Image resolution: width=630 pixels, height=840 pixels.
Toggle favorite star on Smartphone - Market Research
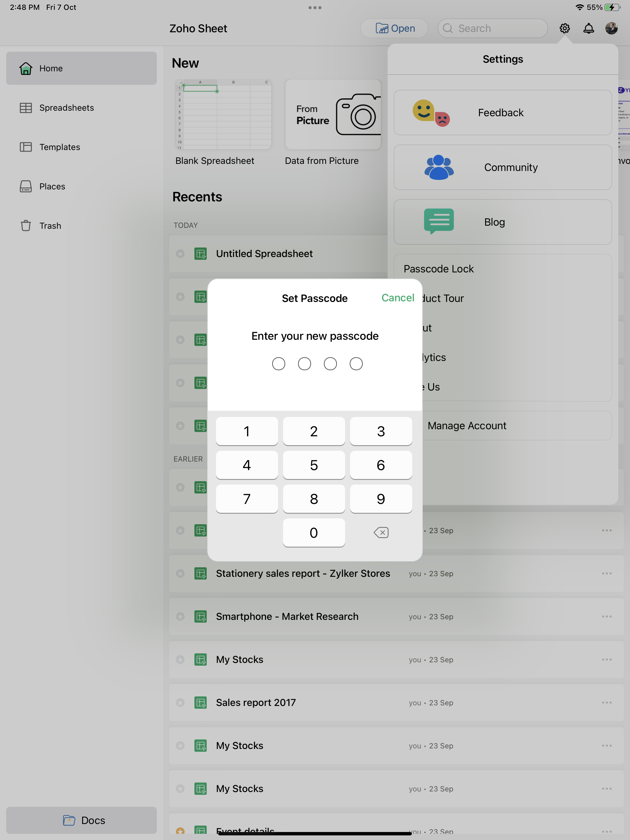point(181,616)
